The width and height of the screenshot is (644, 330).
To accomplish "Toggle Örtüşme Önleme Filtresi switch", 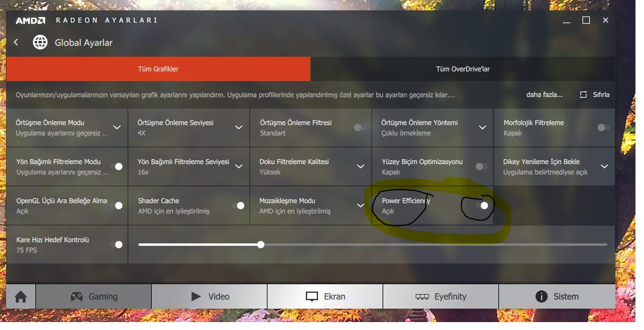I will click(x=359, y=127).
